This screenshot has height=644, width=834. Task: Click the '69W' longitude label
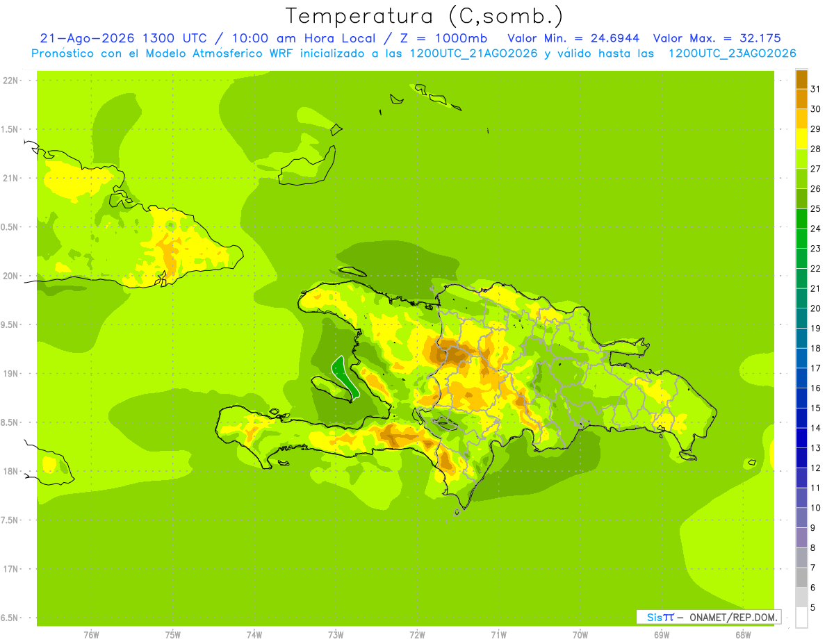[x=662, y=635]
